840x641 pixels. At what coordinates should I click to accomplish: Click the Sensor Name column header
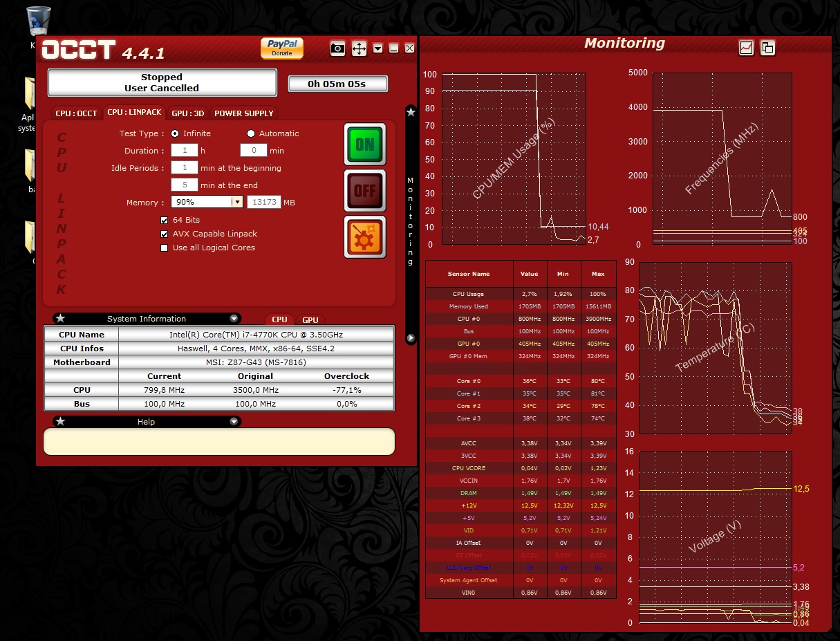coord(469,274)
